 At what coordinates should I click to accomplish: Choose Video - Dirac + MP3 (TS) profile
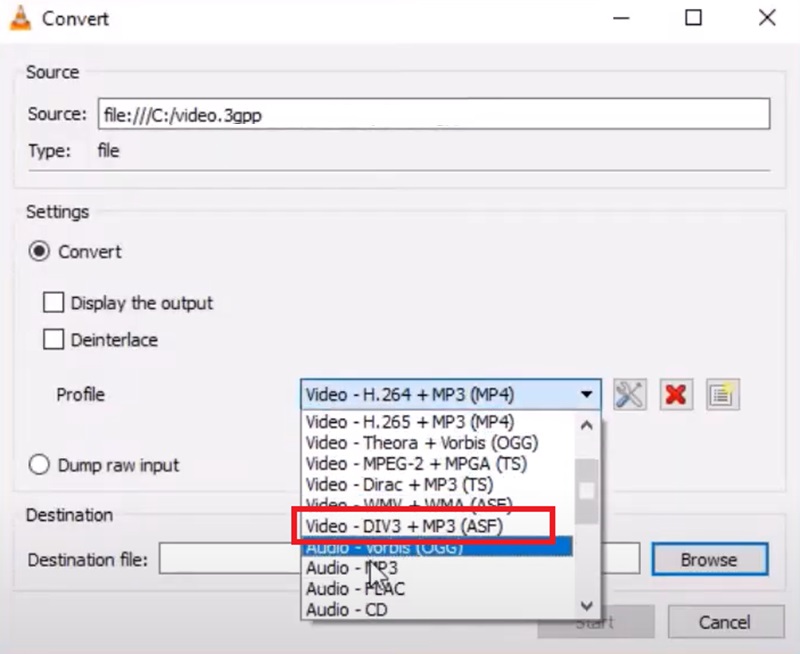point(439,485)
